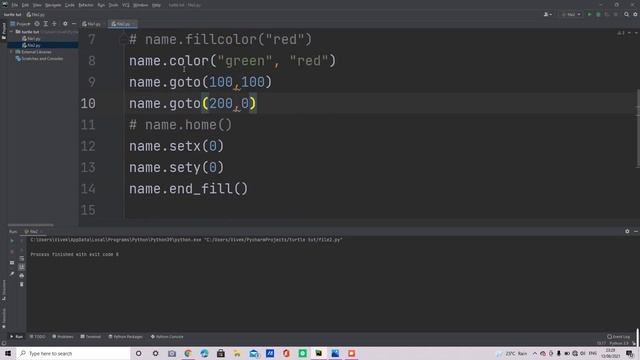Image resolution: width=640 pixels, height=360 pixels.
Task: Open run configuration dropdown
Action: 571,14
